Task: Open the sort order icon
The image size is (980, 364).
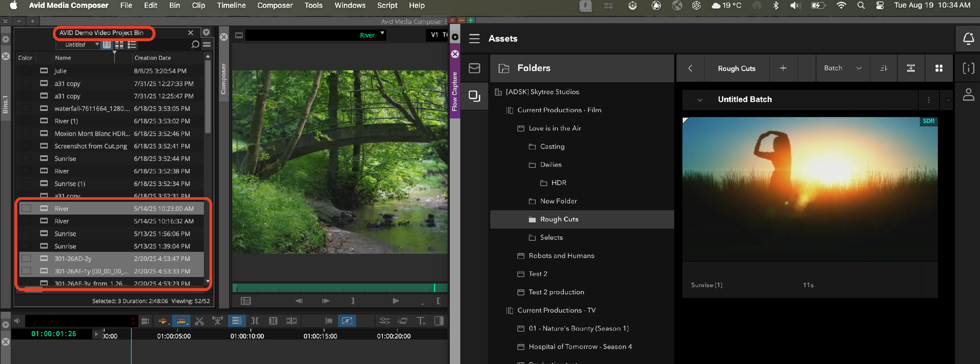Action: (x=884, y=68)
